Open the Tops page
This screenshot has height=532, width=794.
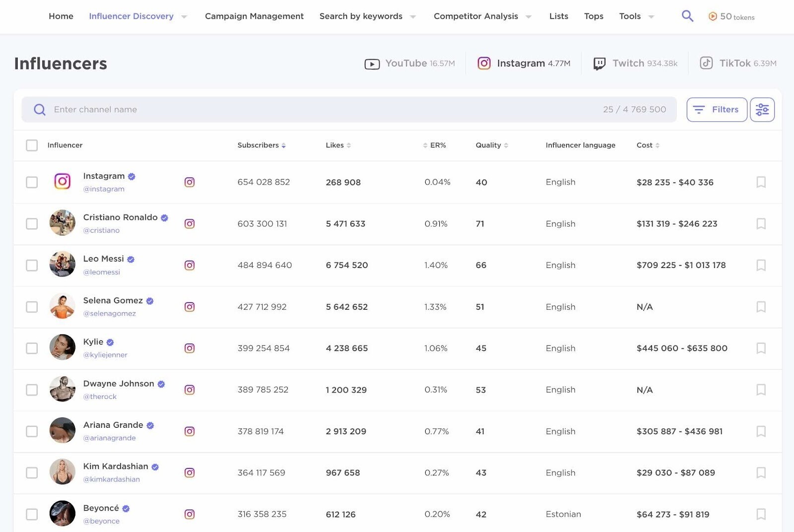point(594,16)
